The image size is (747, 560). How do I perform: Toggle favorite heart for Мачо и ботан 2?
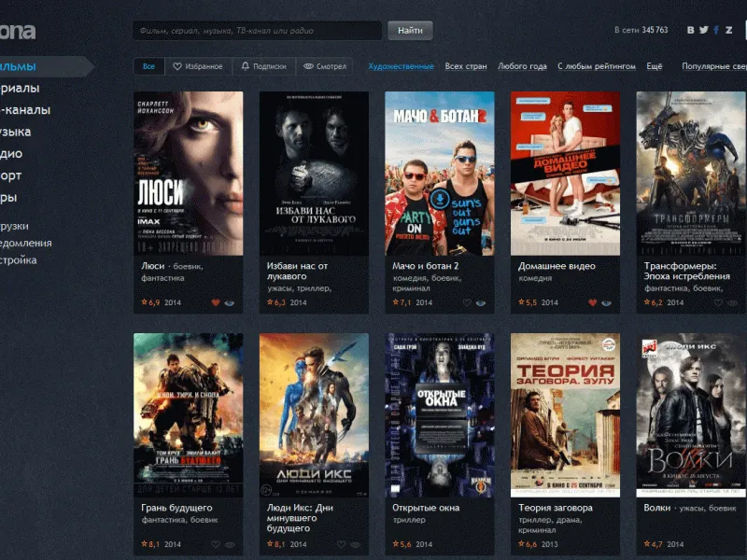point(467,302)
